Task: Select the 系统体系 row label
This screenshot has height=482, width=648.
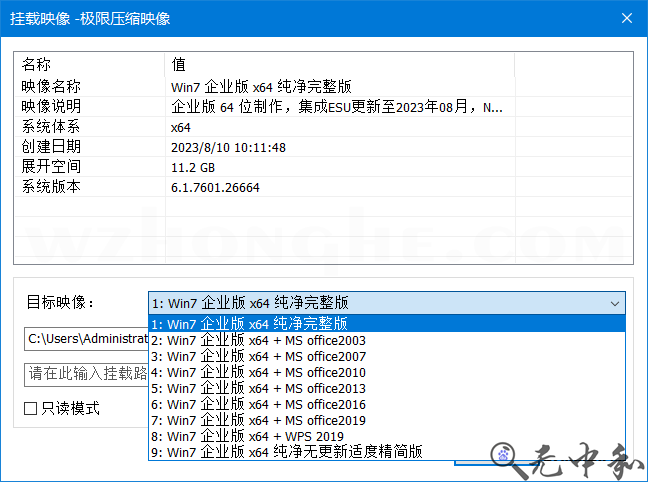Action: pos(51,126)
